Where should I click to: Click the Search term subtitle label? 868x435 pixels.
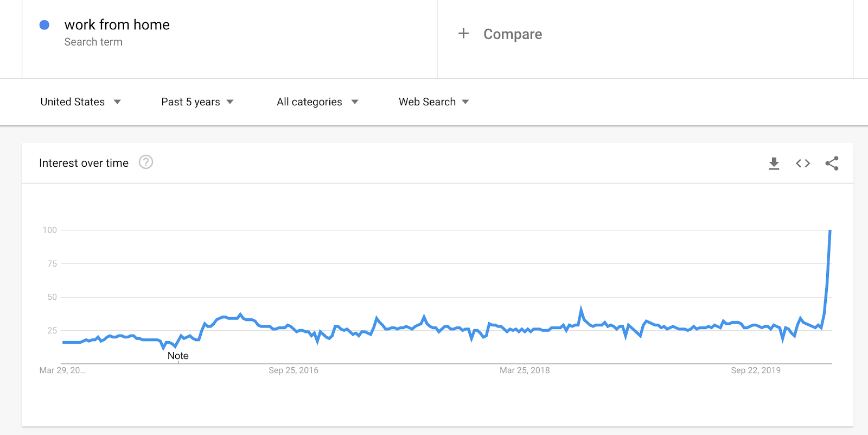(93, 42)
